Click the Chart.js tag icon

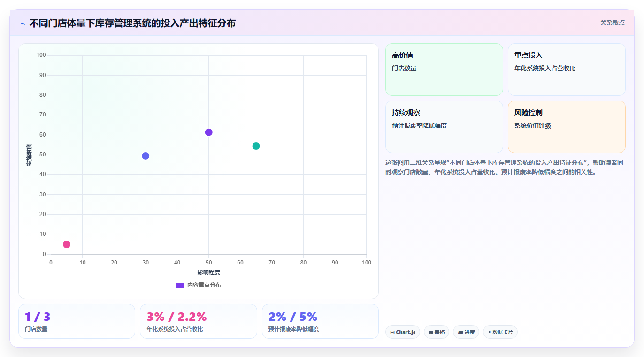tap(392, 332)
